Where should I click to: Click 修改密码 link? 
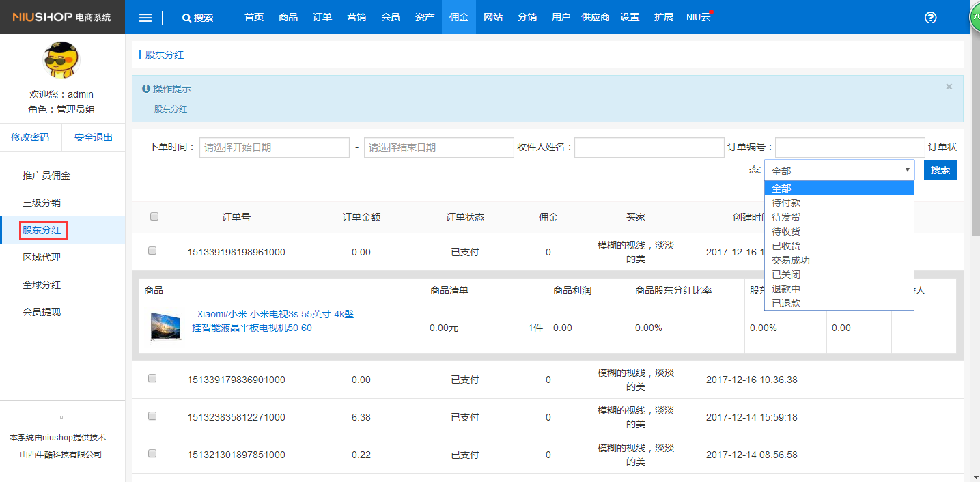point(30,137)
